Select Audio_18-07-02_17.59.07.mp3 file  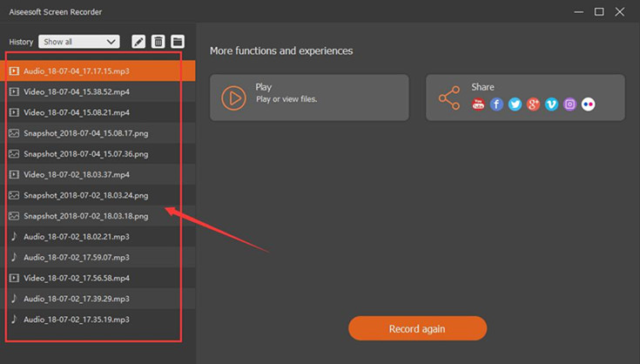98,258
